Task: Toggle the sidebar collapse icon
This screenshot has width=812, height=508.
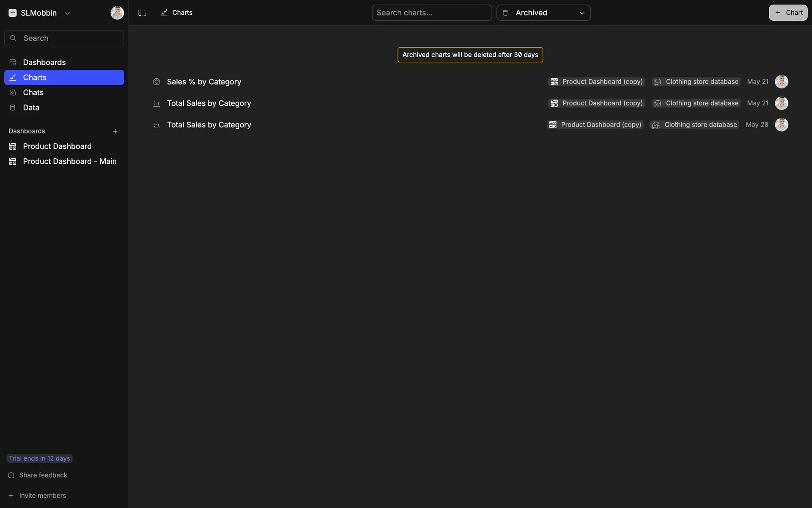Action: click(x=142, y=13)
